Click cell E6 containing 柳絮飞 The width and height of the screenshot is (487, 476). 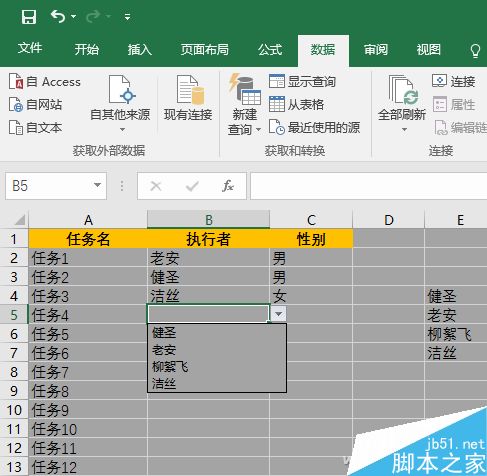coord(456,334)
